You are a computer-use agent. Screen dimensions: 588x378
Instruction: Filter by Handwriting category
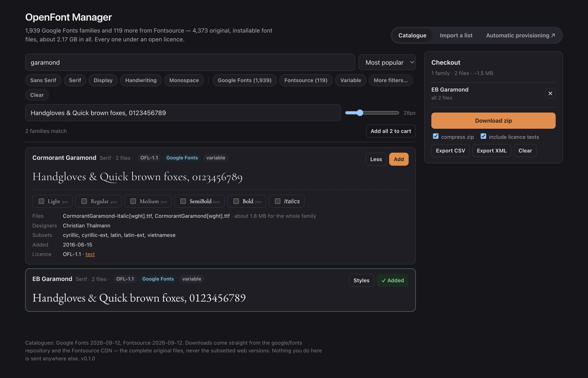pyautogui.click(x=141, y=80)
